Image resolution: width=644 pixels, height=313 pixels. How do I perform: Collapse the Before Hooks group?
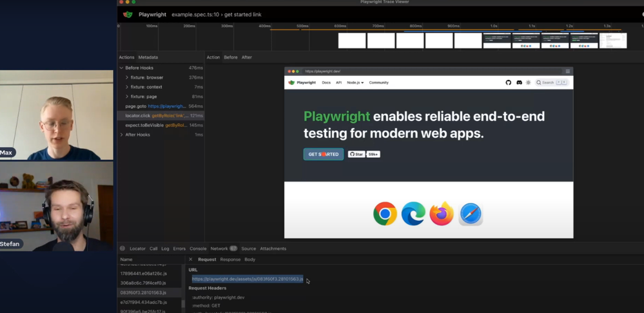(x=121, y=68)
